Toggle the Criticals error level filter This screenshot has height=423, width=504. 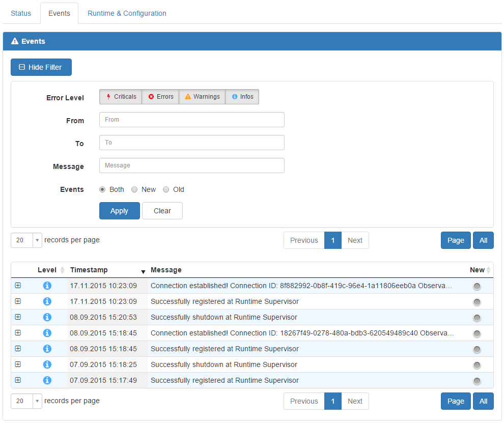coord(121,97)
